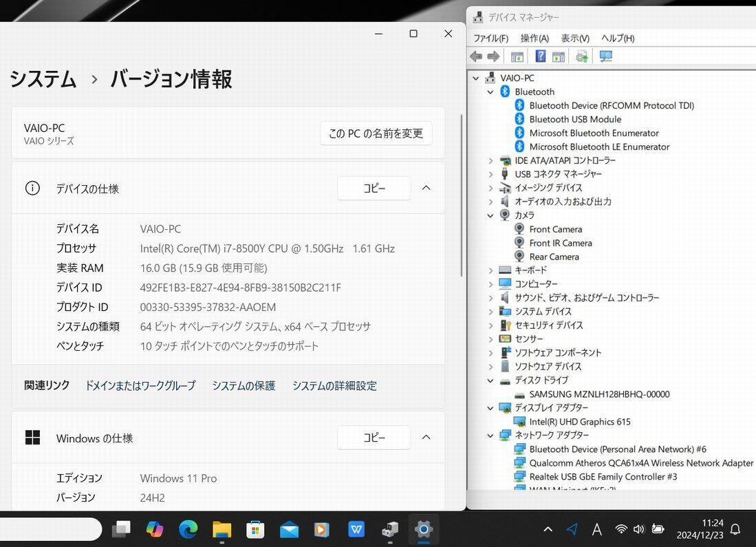Click the Settings window vertical scrollbar
The width and height of the screenshot is (756, 547).
pos(462,195)
